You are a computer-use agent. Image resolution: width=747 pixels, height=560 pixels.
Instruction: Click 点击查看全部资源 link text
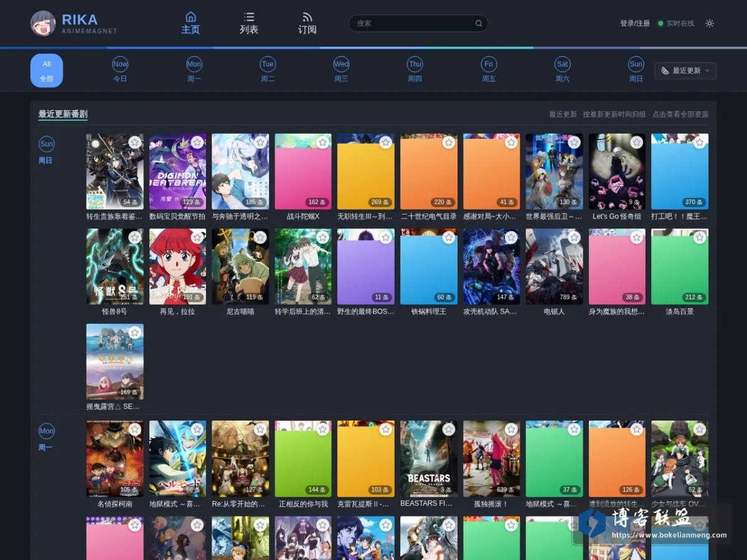pos(680,114)
